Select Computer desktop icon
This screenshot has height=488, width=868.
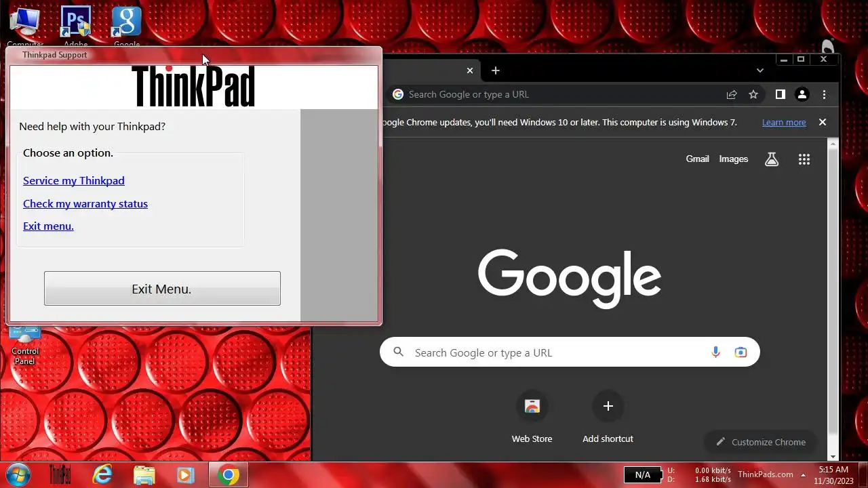tap(25, 26)
